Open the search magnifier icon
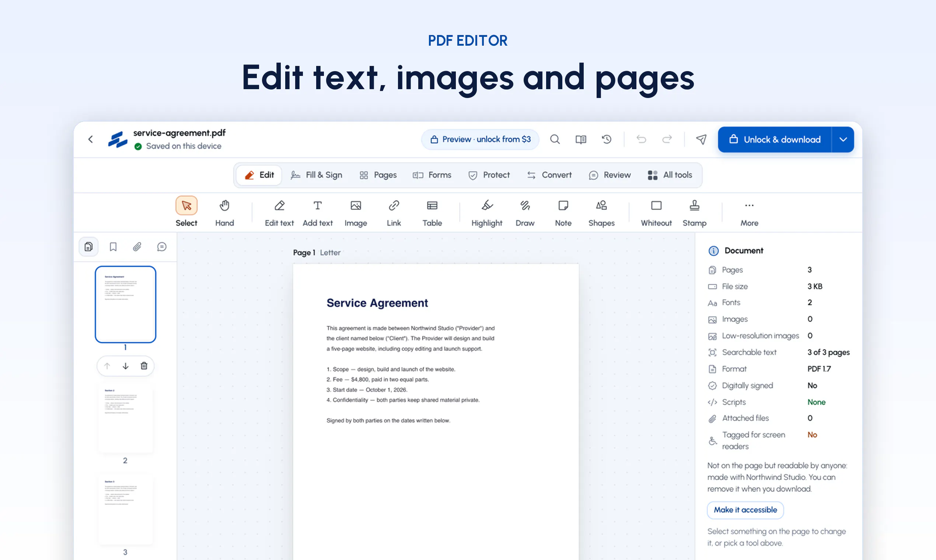936x560 pixels. (555, 139)
